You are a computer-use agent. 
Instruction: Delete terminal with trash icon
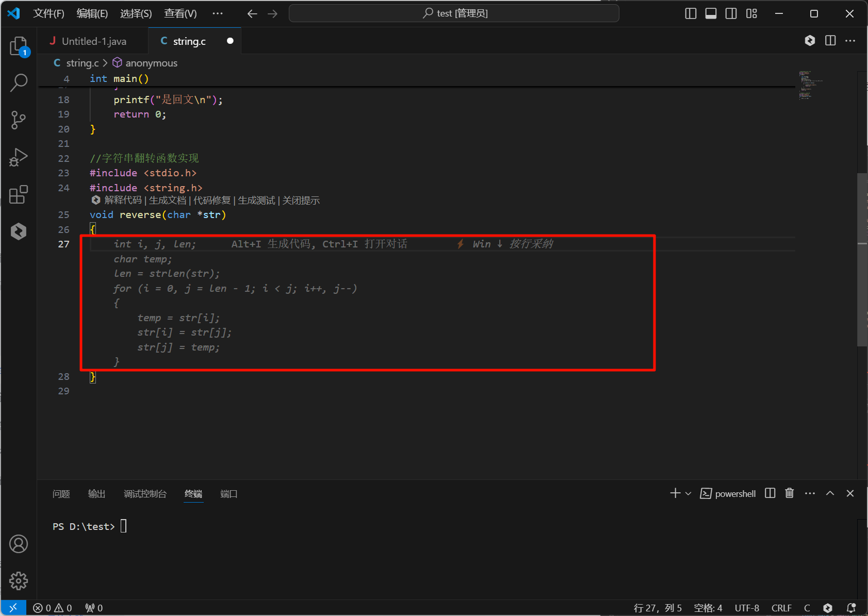pos(789,493)
